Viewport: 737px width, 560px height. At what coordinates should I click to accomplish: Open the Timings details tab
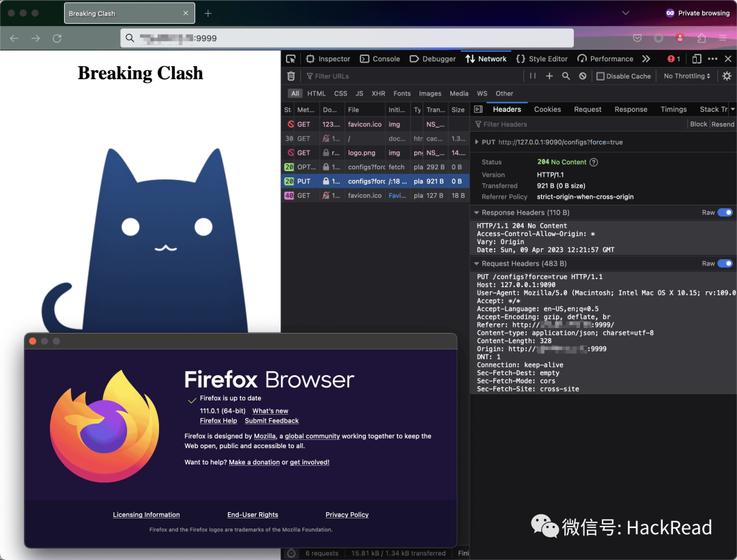click(674, 109)
